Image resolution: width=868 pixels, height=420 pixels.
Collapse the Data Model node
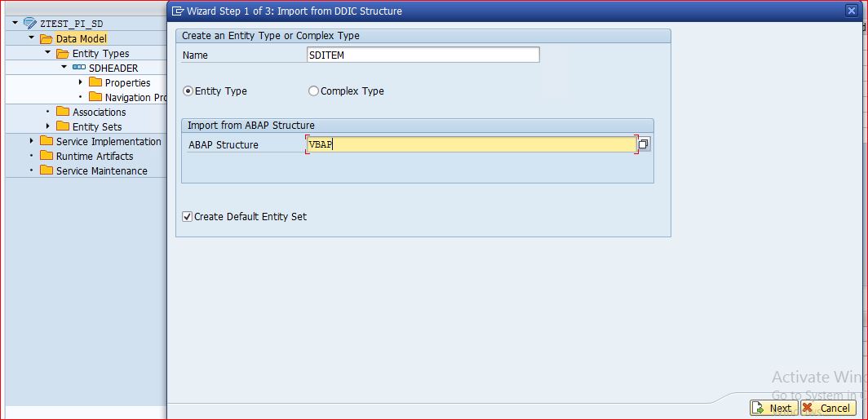tap(32, 38)
